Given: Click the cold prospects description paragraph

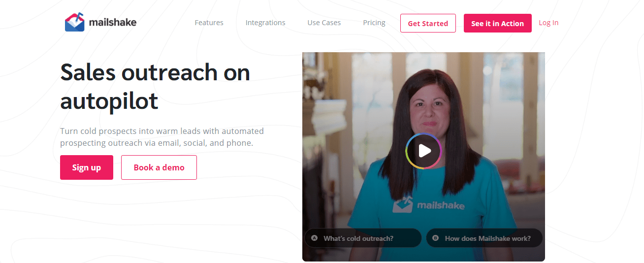Looking at the screenshot, I should 162,137.
